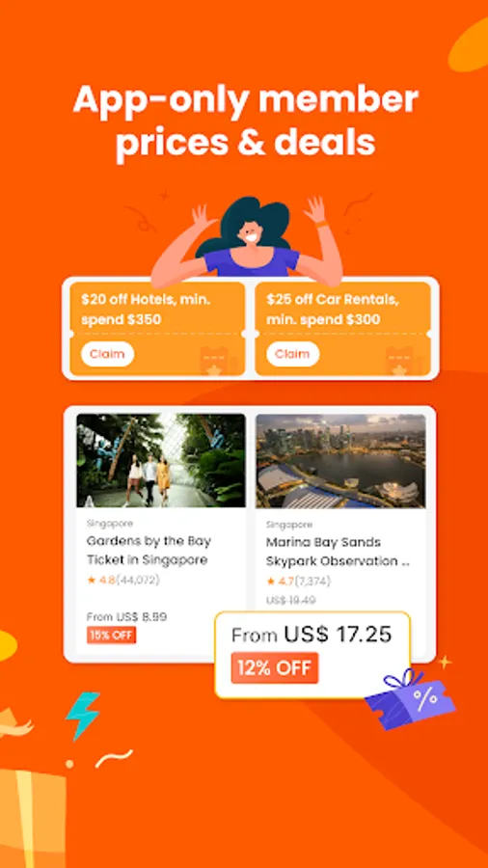Viewport: 488px width, 868px height.
Task: Open the Gardens by the Bay photo
Action: (x=161, y=460)
